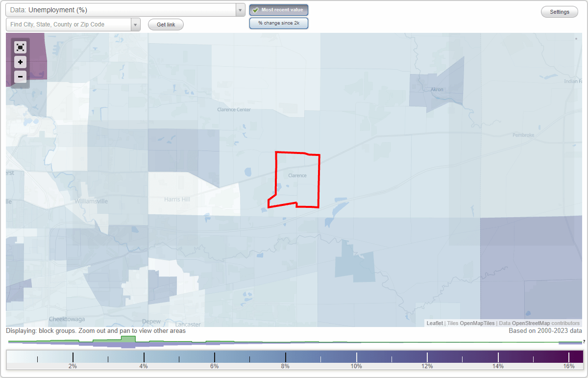Click the fullscreen map icon
The image size is (588, 378).
click(x=20, y=47)
